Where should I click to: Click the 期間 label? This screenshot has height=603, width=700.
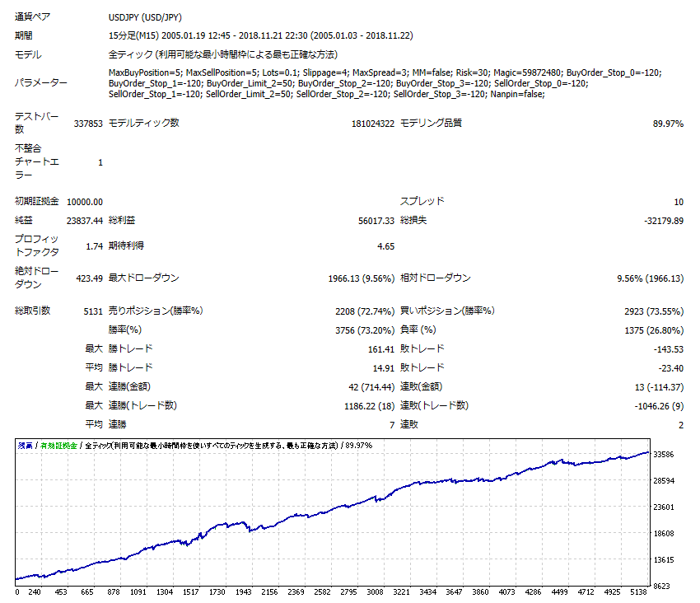[24, 35]
